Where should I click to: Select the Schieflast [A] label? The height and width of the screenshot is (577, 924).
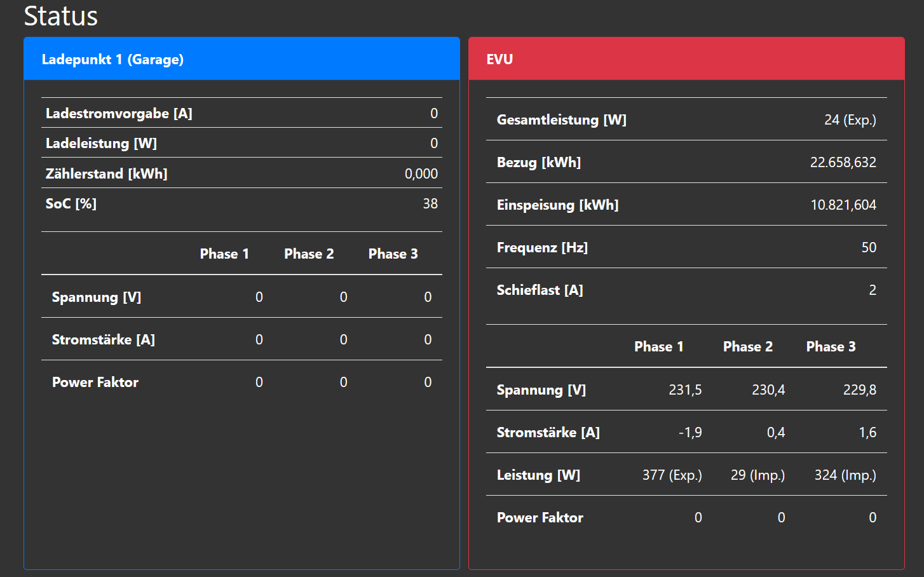click(540, 290)
